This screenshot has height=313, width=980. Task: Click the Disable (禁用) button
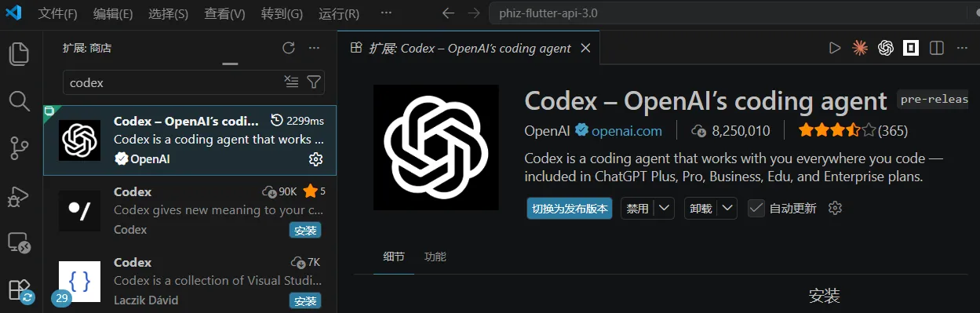click(638, 208)
